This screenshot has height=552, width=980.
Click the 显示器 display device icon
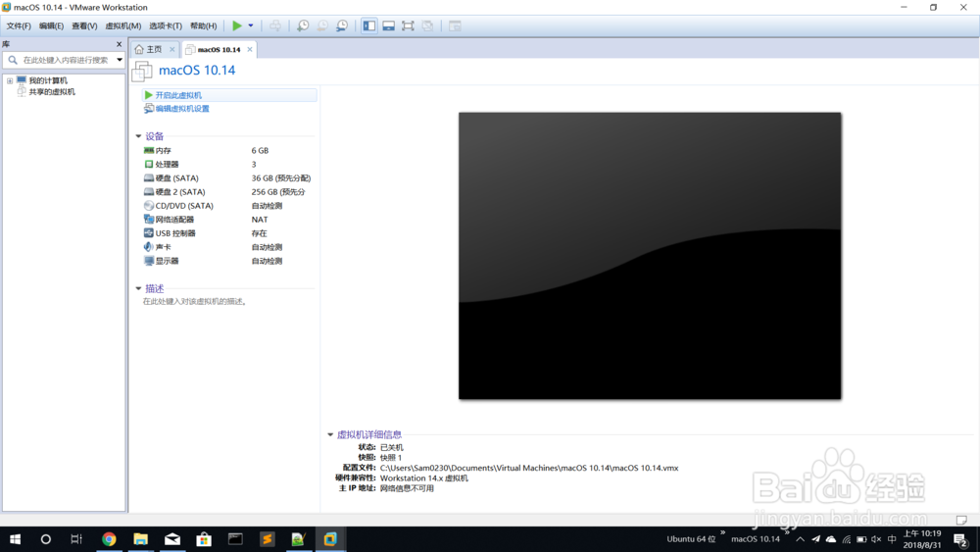[149, 261]
